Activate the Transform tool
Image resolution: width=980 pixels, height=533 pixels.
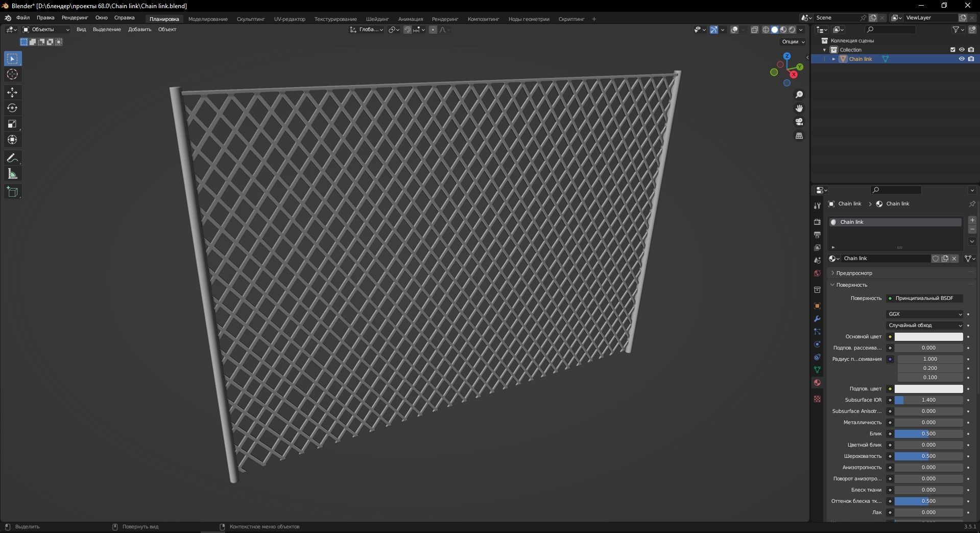pyautogui.click(x=13, y=140)
